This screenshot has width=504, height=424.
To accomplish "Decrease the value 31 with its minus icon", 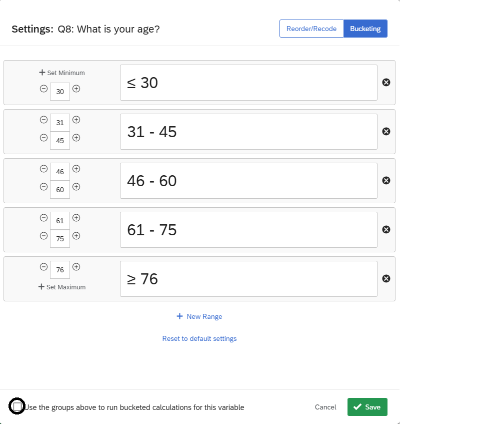I will click(43, 120).
